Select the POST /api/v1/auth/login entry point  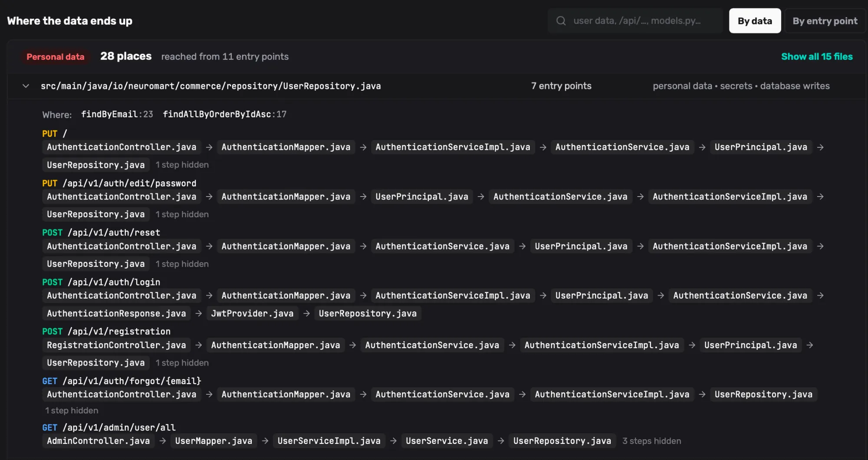point(101,282)
